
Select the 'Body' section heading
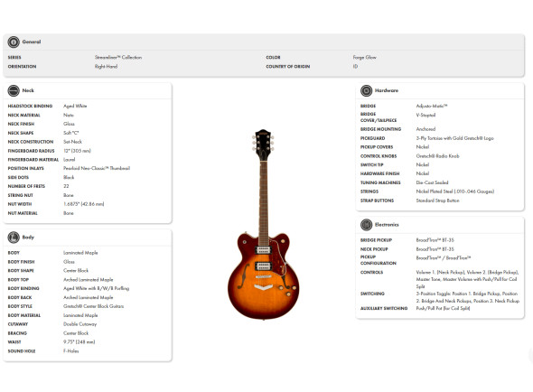point(28,238)
